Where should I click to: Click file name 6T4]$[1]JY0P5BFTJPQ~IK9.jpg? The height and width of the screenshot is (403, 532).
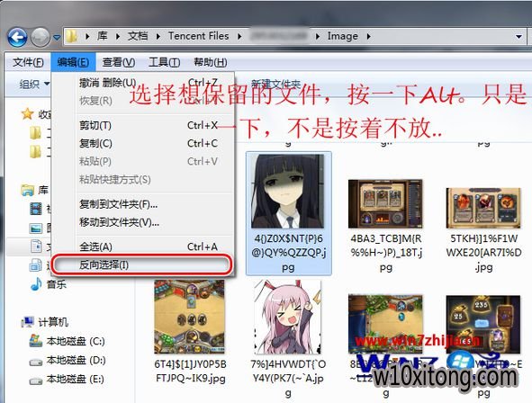point(190,372)
